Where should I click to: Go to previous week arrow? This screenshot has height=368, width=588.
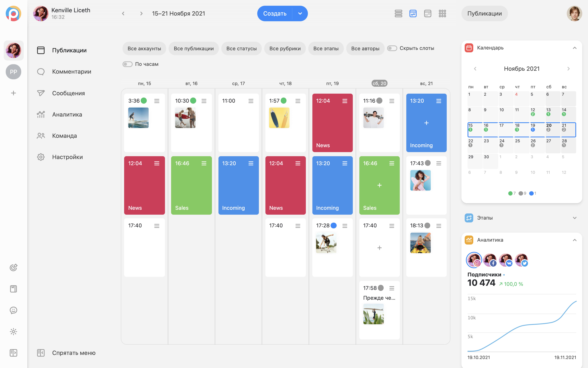tap(123, 14)
